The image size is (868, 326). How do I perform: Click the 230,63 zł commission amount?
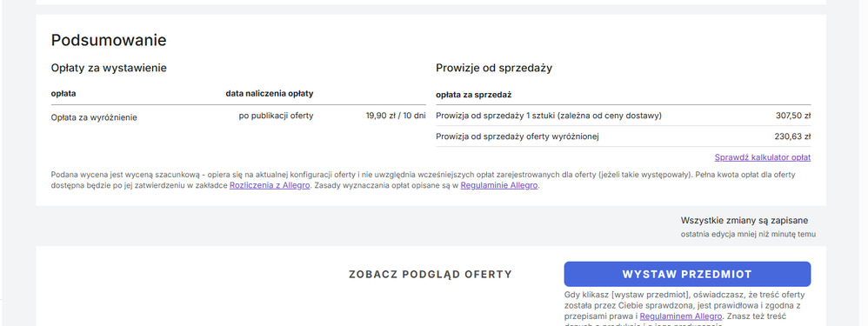pyautogui.click(x=792, y=136)
